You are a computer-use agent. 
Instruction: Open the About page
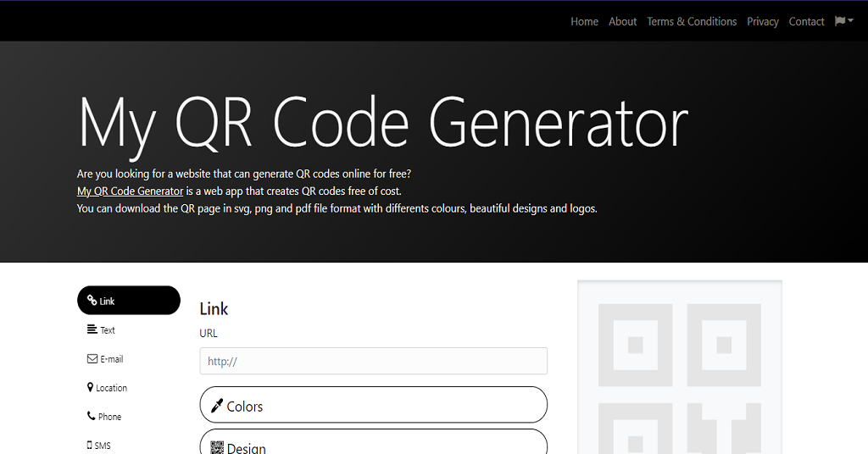(x=623, y=21)
